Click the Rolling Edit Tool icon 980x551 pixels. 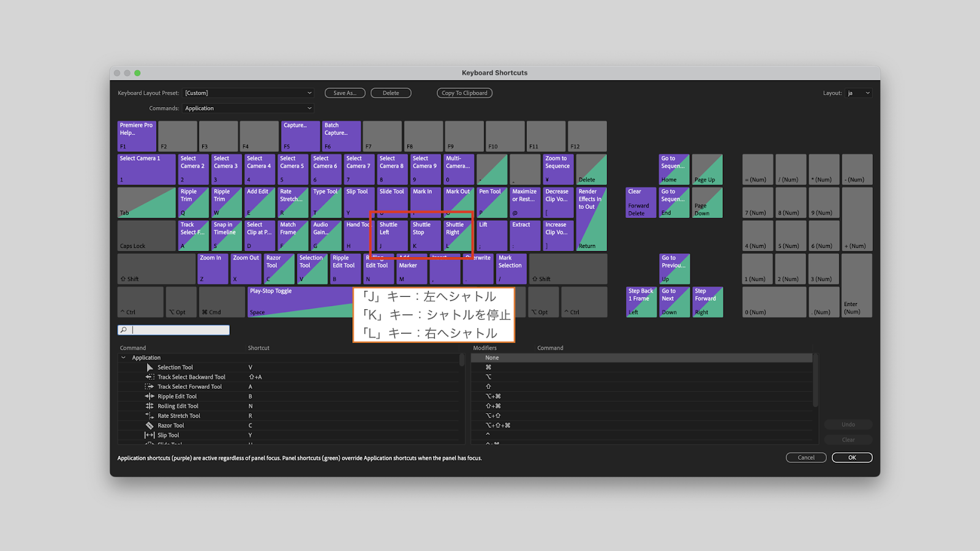149,406
